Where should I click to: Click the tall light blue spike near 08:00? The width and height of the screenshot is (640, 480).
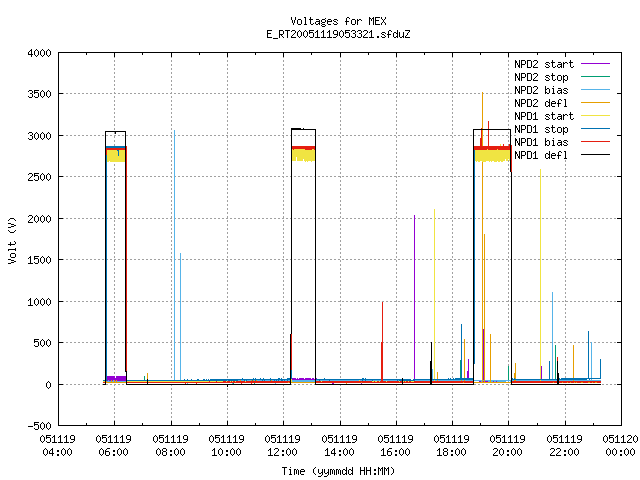click(x=175, y=253)
